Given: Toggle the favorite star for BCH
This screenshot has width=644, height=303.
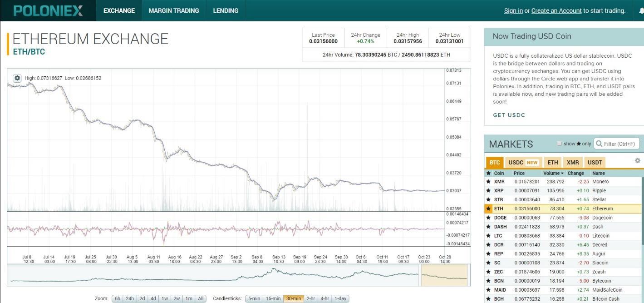Looking at the screenshot, I should click(x=488, y=299).
